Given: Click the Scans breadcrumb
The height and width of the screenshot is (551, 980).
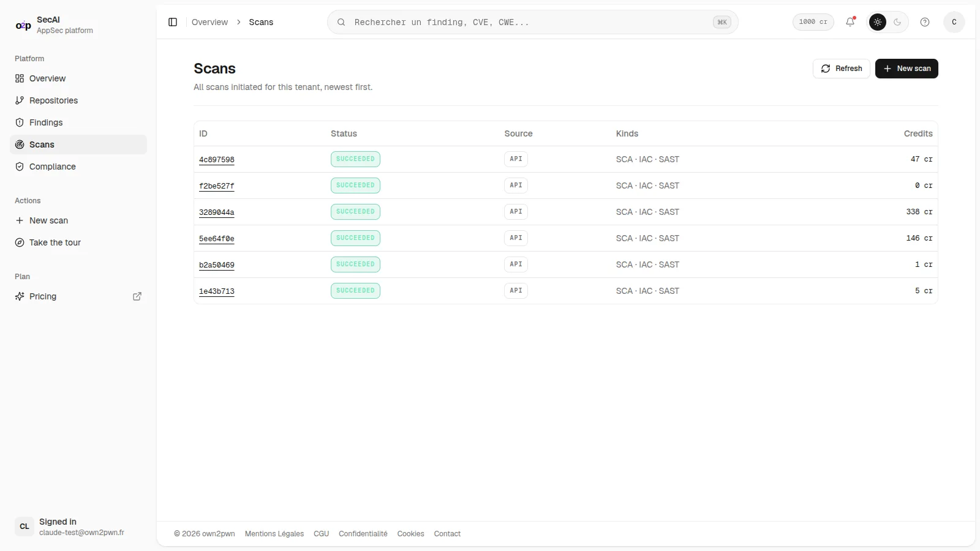Looking at the screenshot, I should 261,22.
